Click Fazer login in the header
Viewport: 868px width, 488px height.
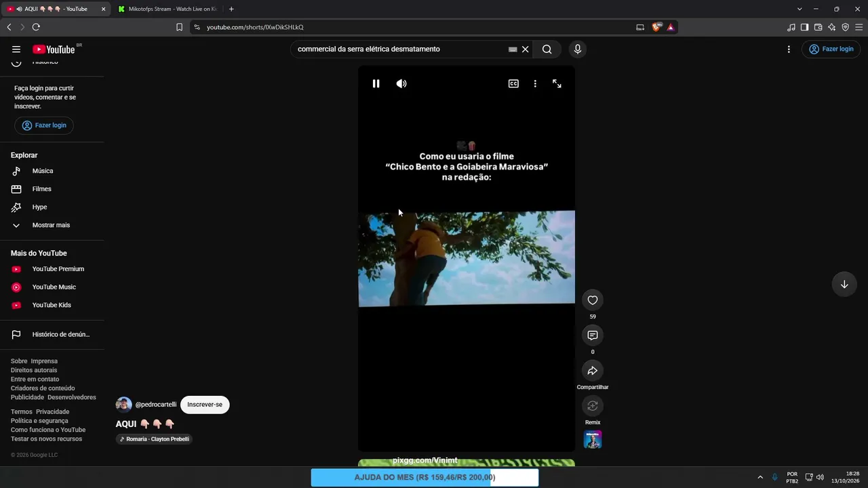(831, 49)
